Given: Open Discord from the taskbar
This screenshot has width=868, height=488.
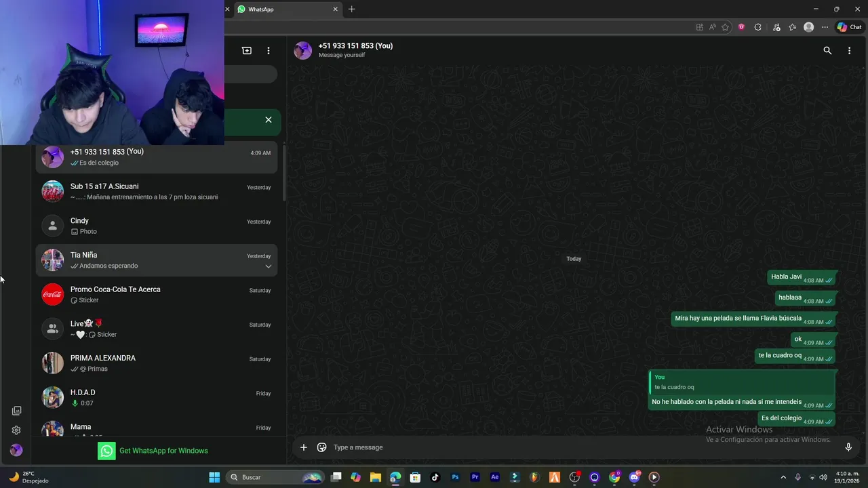Looking at the screenshot, I should [634, 477].
